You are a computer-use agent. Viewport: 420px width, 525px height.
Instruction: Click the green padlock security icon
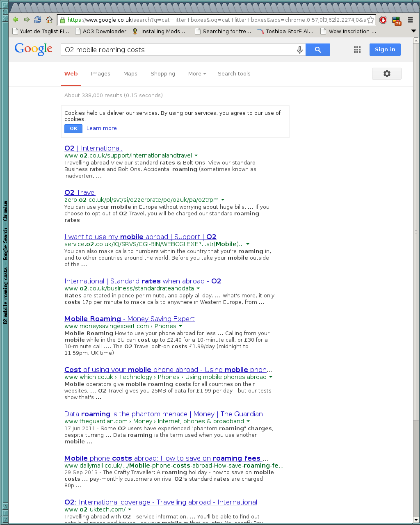pos(62,20)
